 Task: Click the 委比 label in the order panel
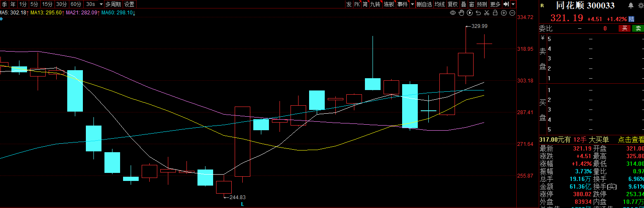click(546, 29)
